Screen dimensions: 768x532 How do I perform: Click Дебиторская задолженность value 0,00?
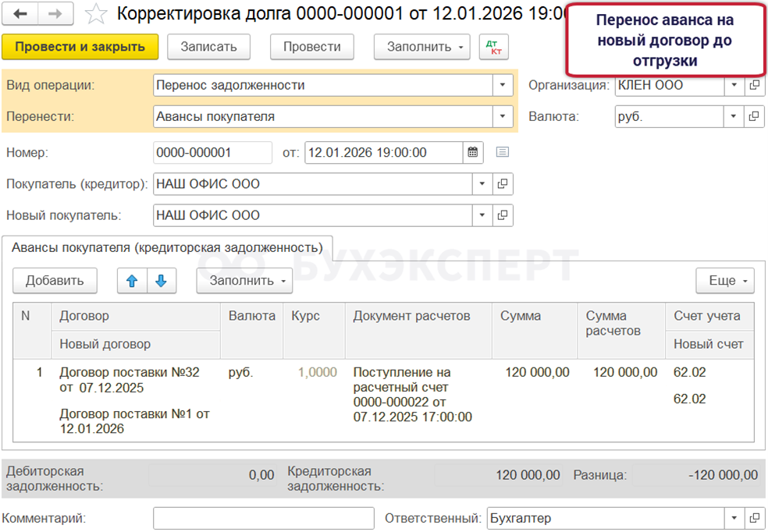click(213, 475)
